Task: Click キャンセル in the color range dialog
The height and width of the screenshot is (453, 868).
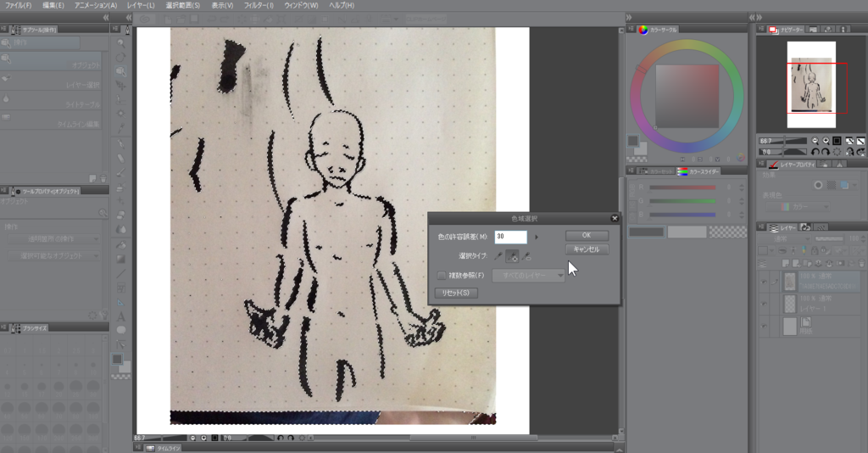Action: tap(587, 249)
